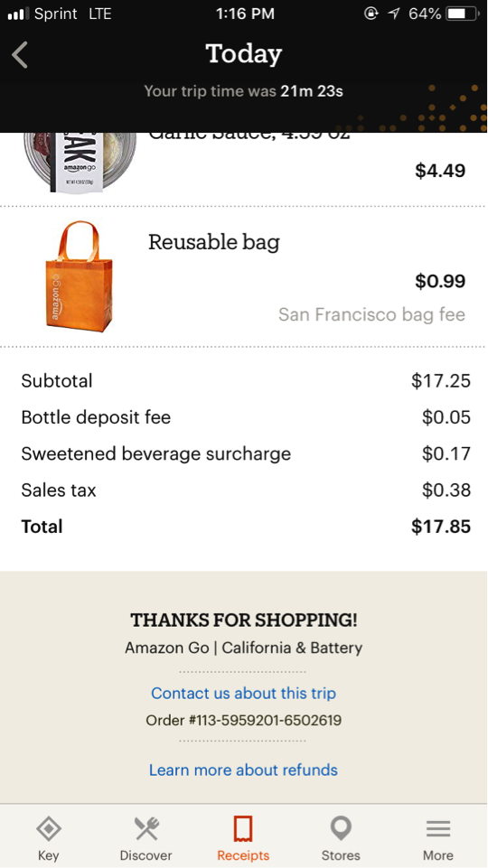
Task: Select the Reusable bag item title
Action: point(214,242)
